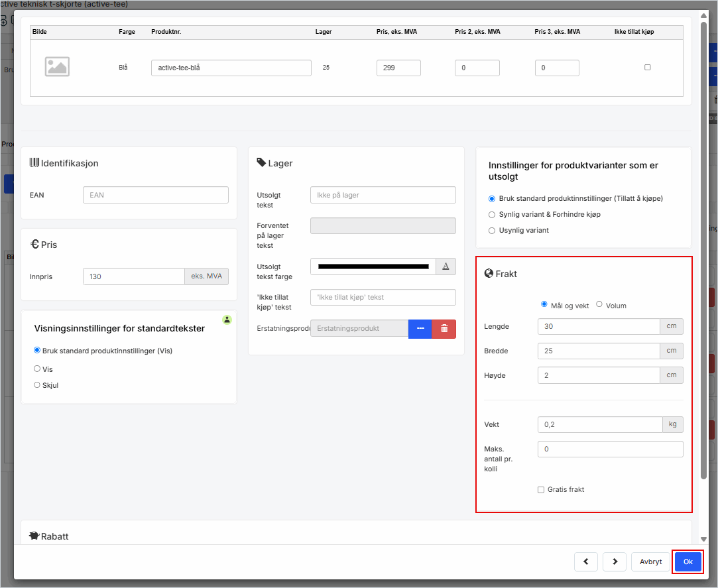This screenshot has width=718, height=588.
Task: Click the EAN input field
Action: coord(155,195)
